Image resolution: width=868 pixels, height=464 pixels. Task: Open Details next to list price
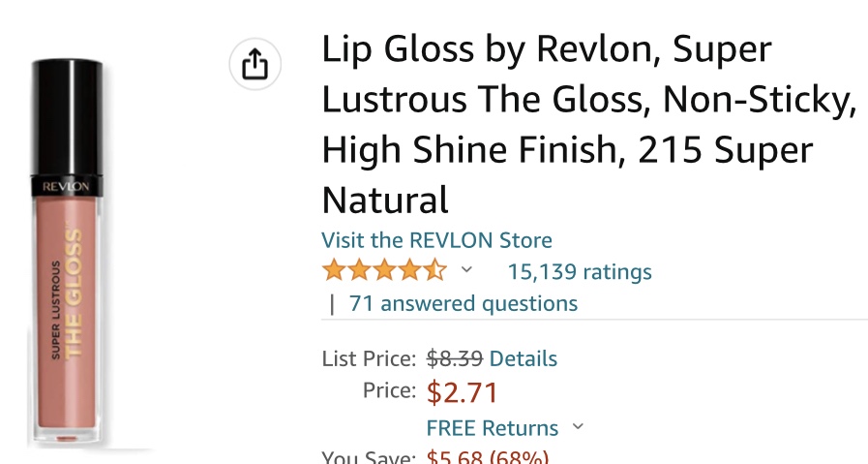point(524,358)
